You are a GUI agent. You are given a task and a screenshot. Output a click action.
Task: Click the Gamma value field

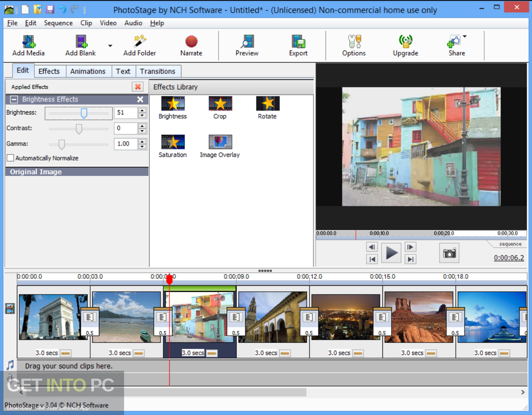[x=125, y=144]
